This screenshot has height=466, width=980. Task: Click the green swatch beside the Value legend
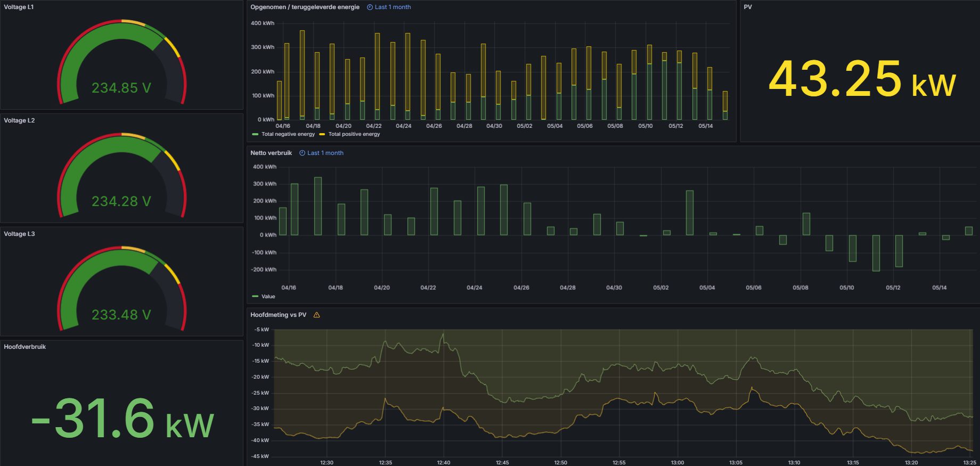click(x=255, y=297)
